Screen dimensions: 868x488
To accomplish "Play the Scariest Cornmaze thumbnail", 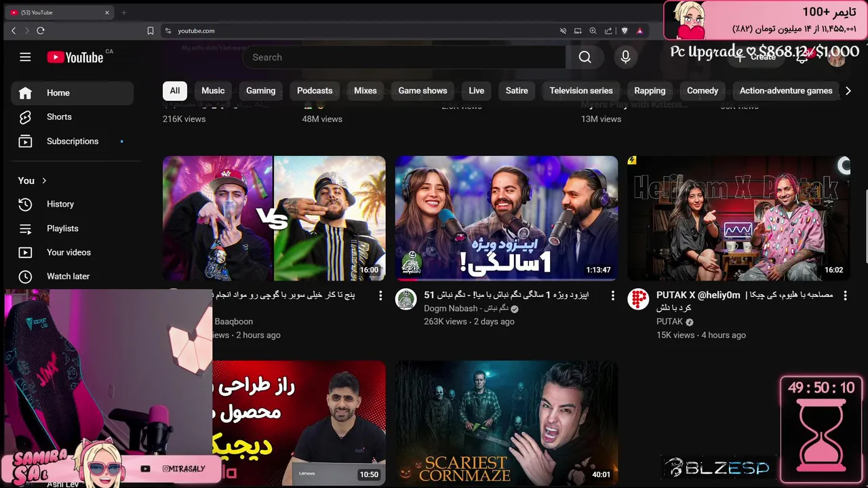I will coord(507,423).
